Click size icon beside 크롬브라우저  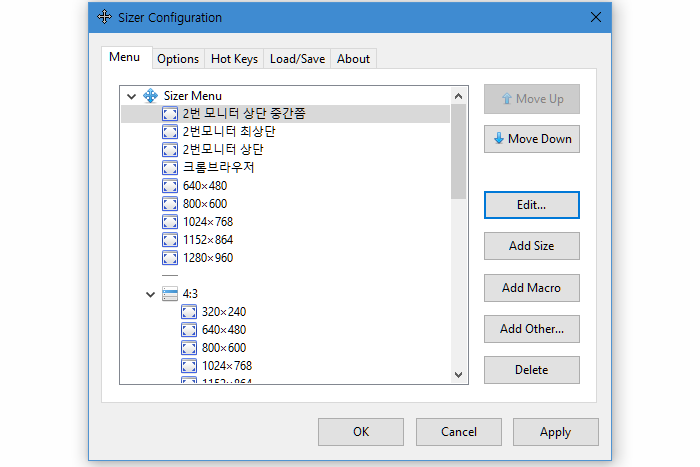click(170, 168)
